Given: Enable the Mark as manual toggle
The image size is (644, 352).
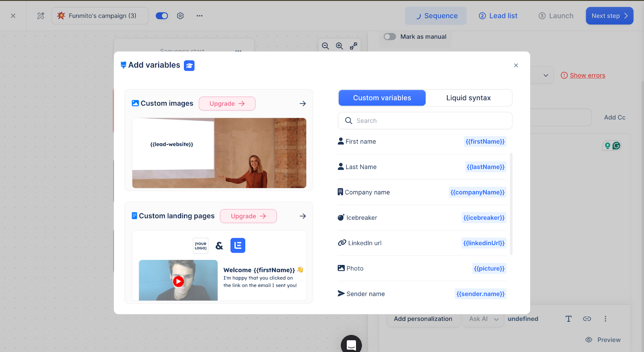Looking at the screenshot, I should (x=390, y=37).
